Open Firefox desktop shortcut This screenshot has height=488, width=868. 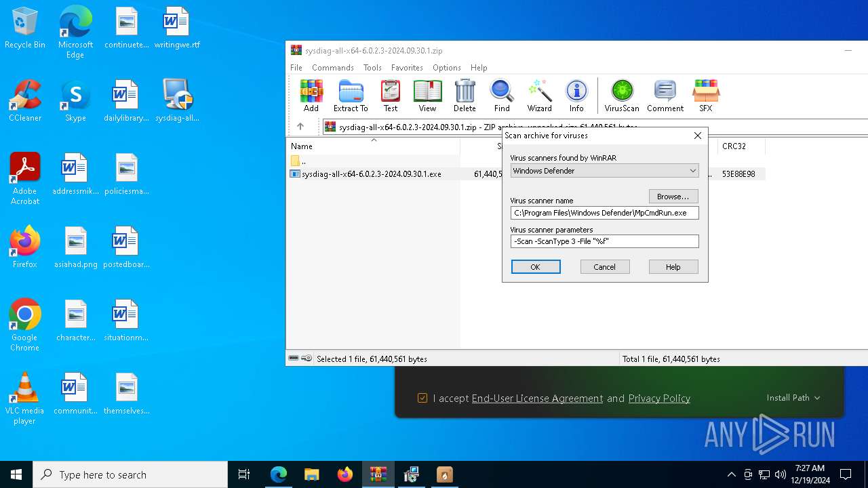click(25, 247)
